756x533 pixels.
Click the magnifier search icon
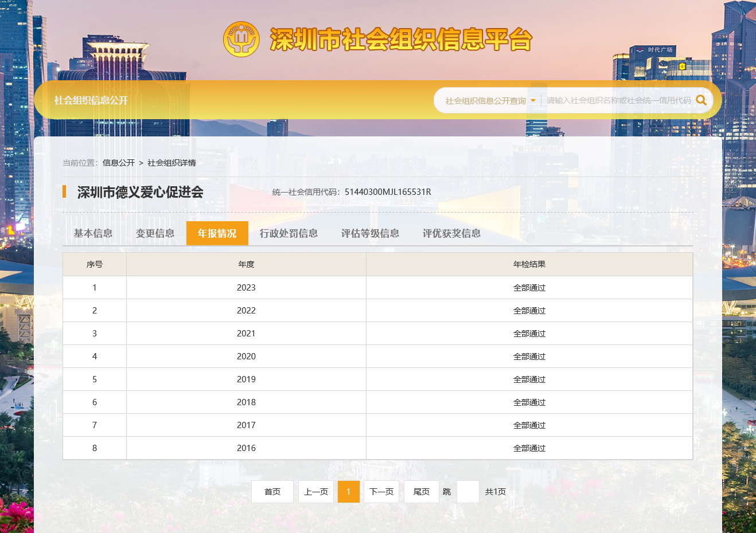pos(701,100)
